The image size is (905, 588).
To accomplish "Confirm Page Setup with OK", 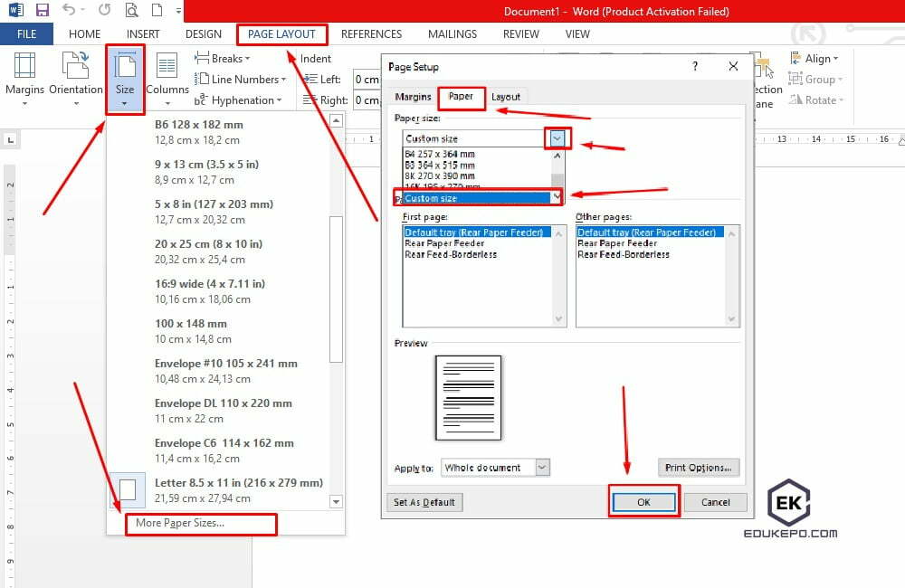I will point(643,502).
